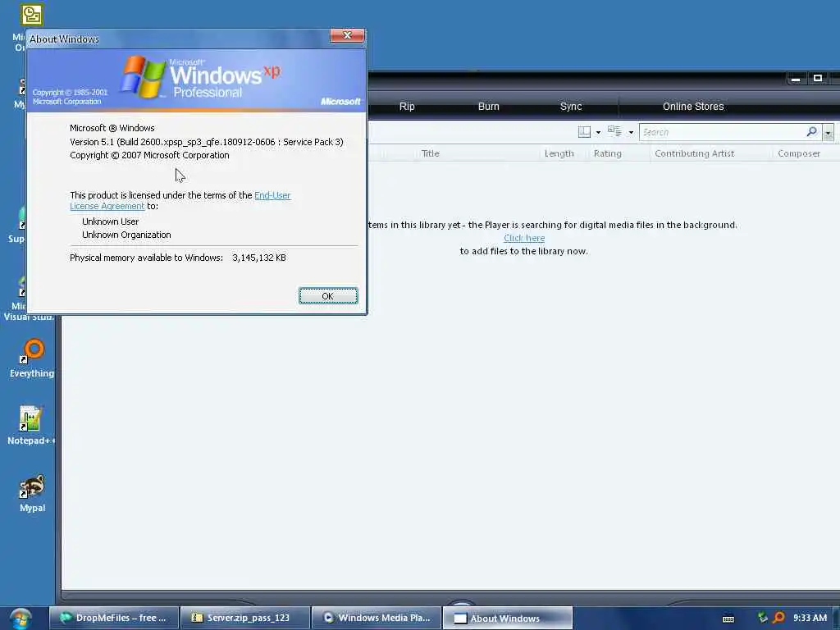Click the 'Unknown Organization' text

click(x=126, y=235)
